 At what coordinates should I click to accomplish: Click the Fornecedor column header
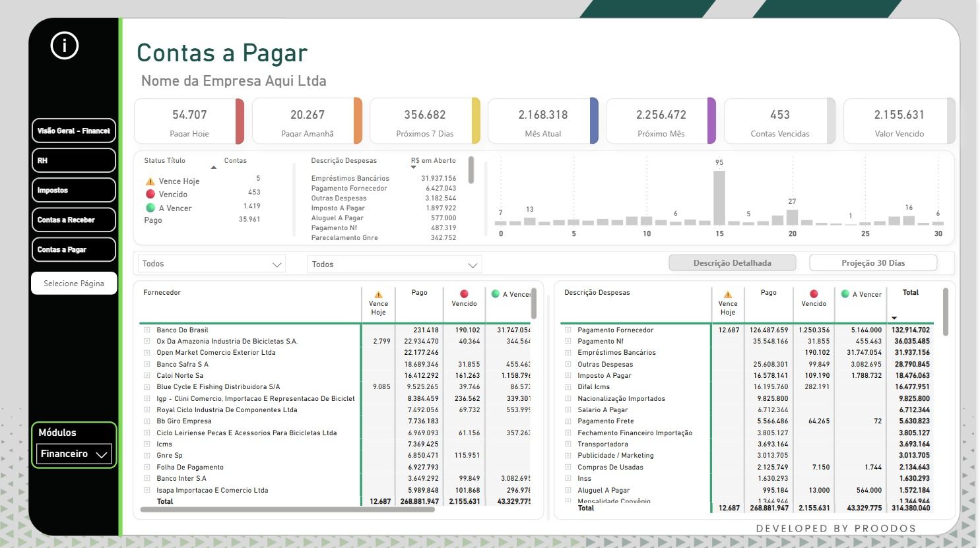[162, 292]
